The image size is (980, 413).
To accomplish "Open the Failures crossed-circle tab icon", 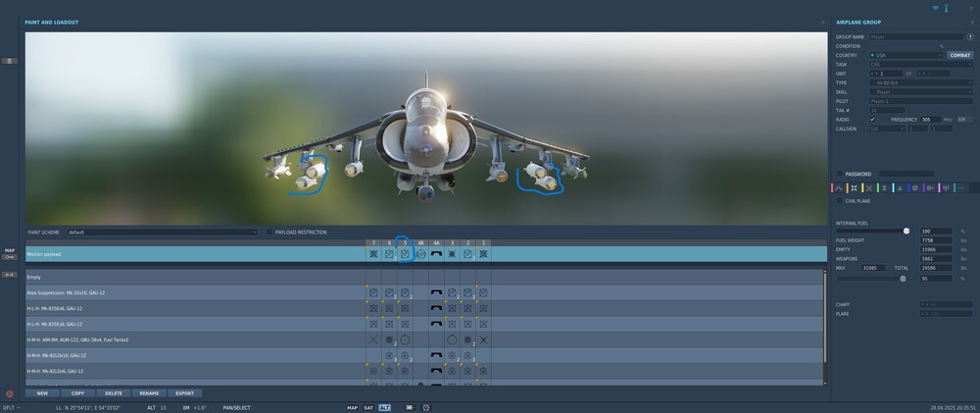I will (915, 187).
